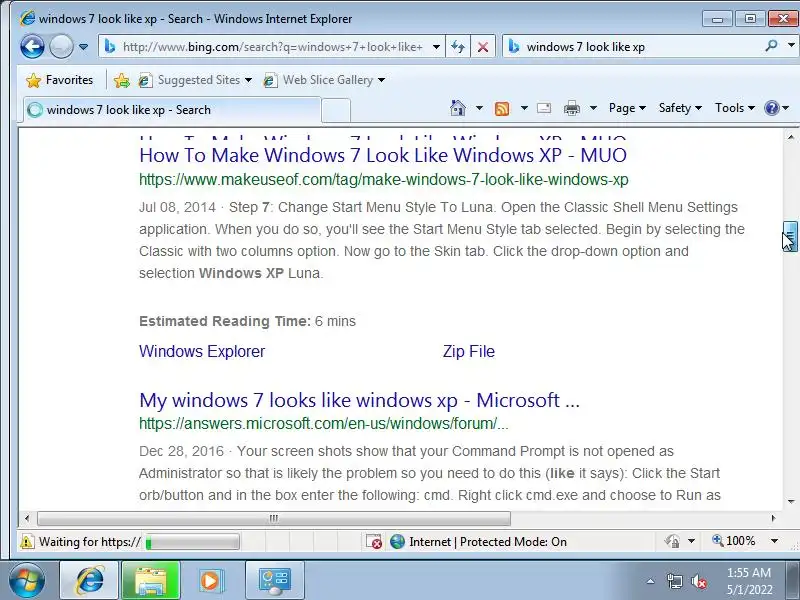Select the 'windows 7 look like xp - Search' tab
800x600 pixels.
tap(172, 110)
